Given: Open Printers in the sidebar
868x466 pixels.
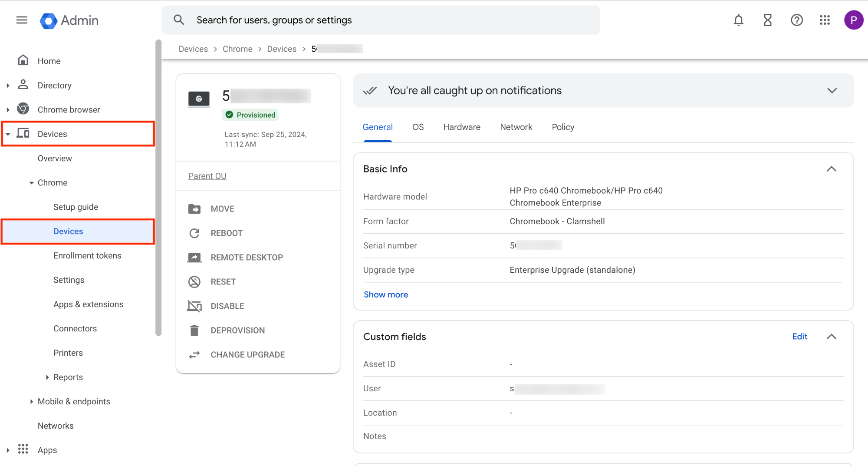Looking at the screenshot, I should pyautogui.click(x=68, y=353).
